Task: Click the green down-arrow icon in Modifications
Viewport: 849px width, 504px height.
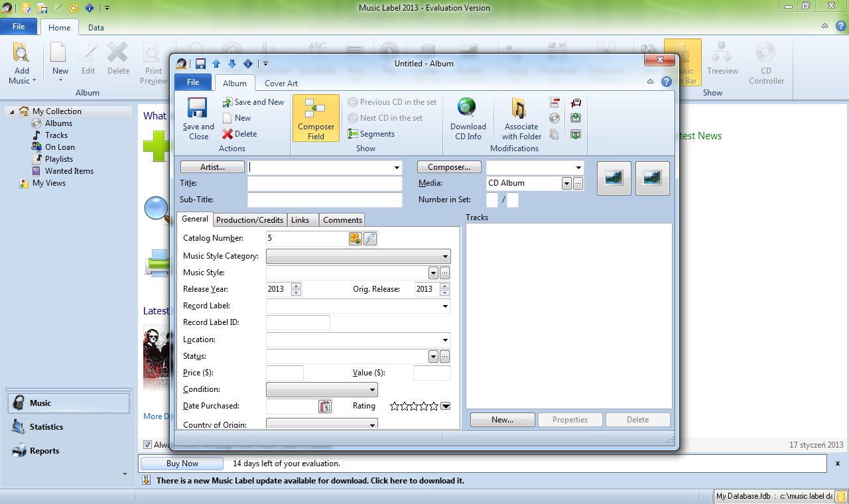Action: [576, 134]
